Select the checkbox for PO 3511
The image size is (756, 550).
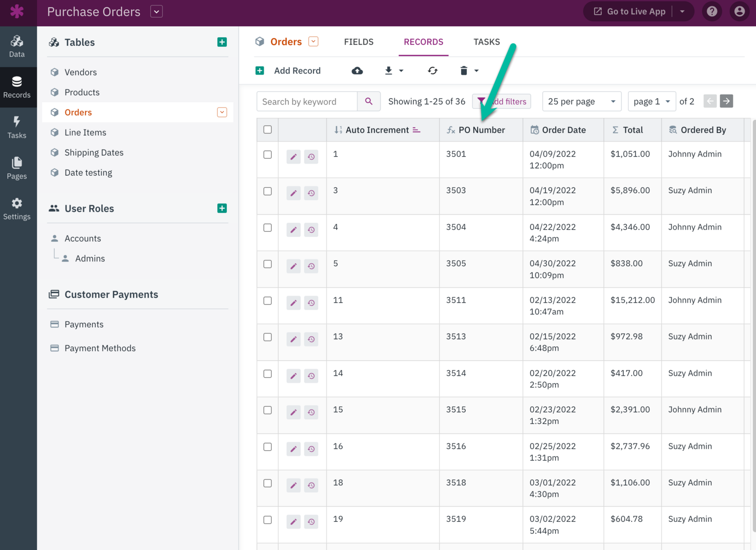click(268, 301)
